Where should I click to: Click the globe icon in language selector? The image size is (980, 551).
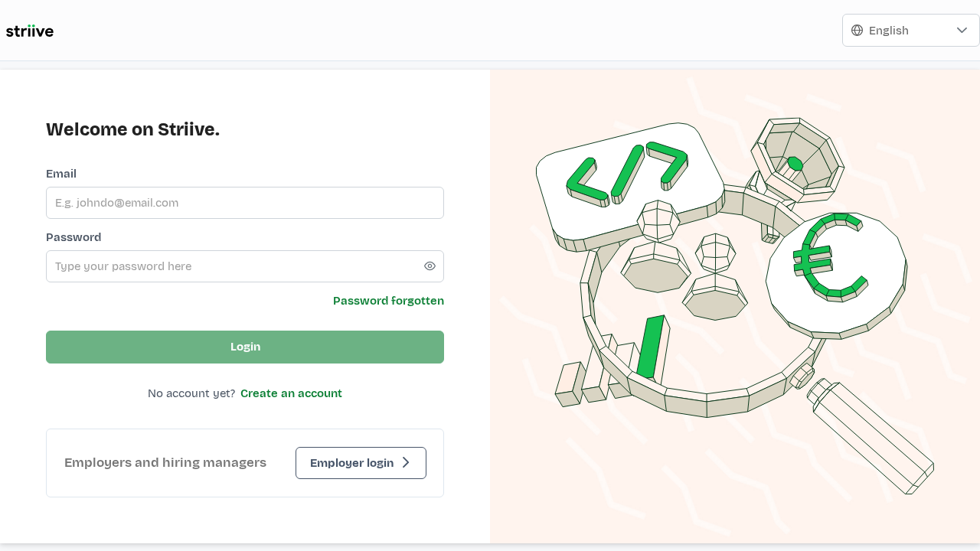pyautogui.click(x=857, y=31)
